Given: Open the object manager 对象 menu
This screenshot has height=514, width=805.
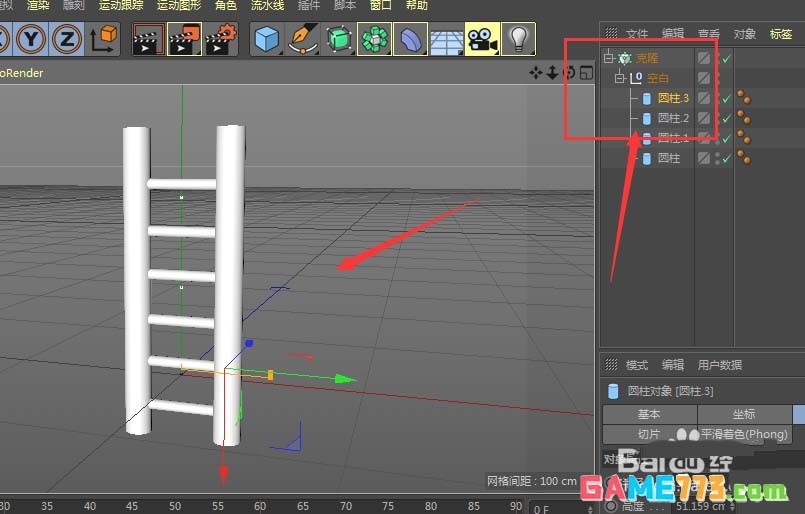Looking at the screenshot, I should point(744,34).
